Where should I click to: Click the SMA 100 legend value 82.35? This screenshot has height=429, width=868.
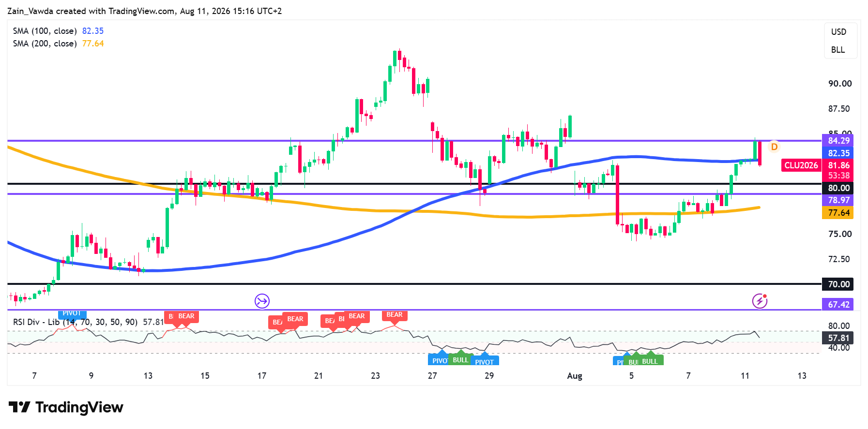pyautogui.click(x=93, y=31)
